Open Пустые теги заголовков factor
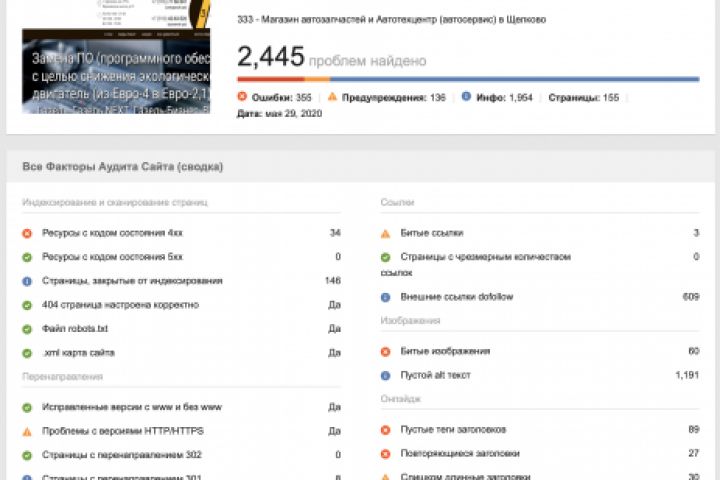The width and height of the screenshot is (720, 480). pos(453,429)
